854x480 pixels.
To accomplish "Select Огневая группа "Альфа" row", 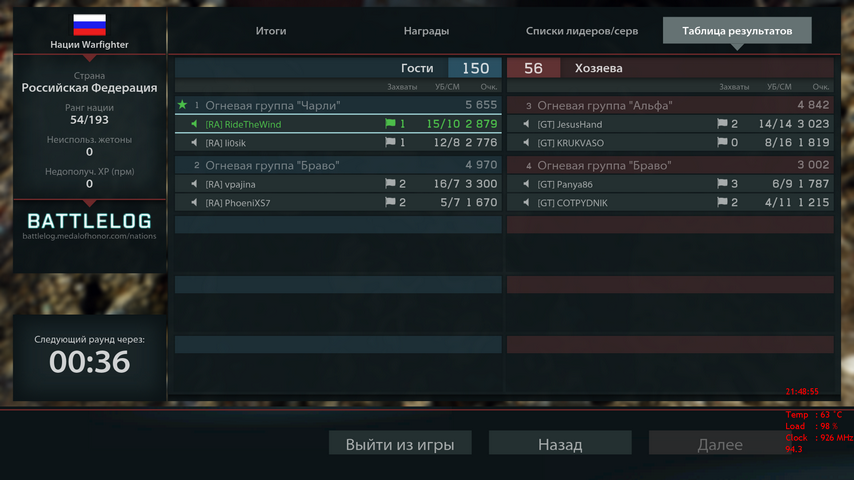I will coord(670,105).
